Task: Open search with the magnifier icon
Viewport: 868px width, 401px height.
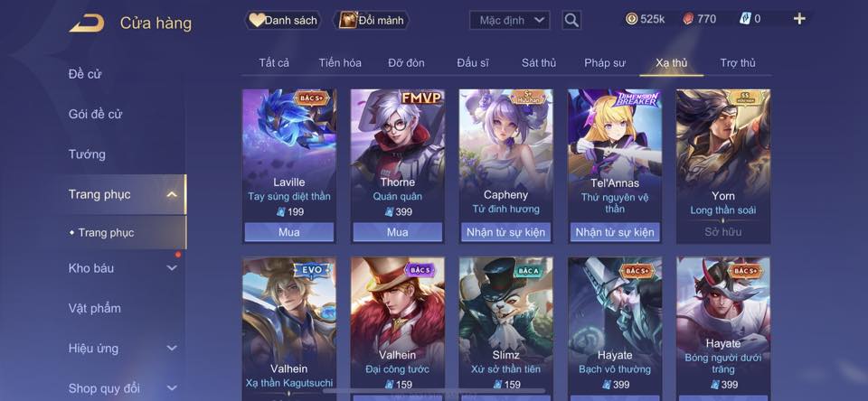Action: click(571, 21)
